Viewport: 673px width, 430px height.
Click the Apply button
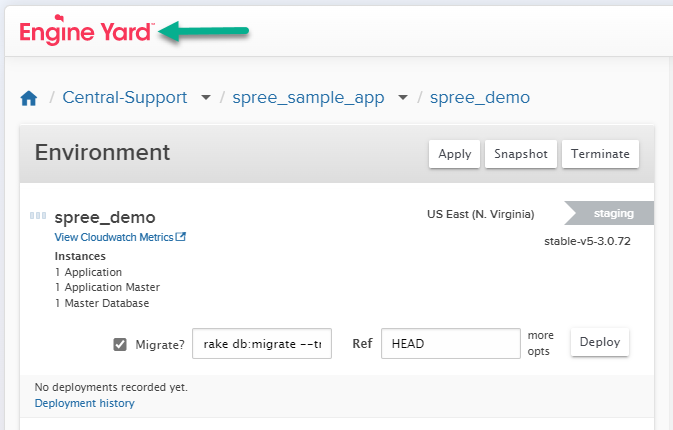click(454, 154)
